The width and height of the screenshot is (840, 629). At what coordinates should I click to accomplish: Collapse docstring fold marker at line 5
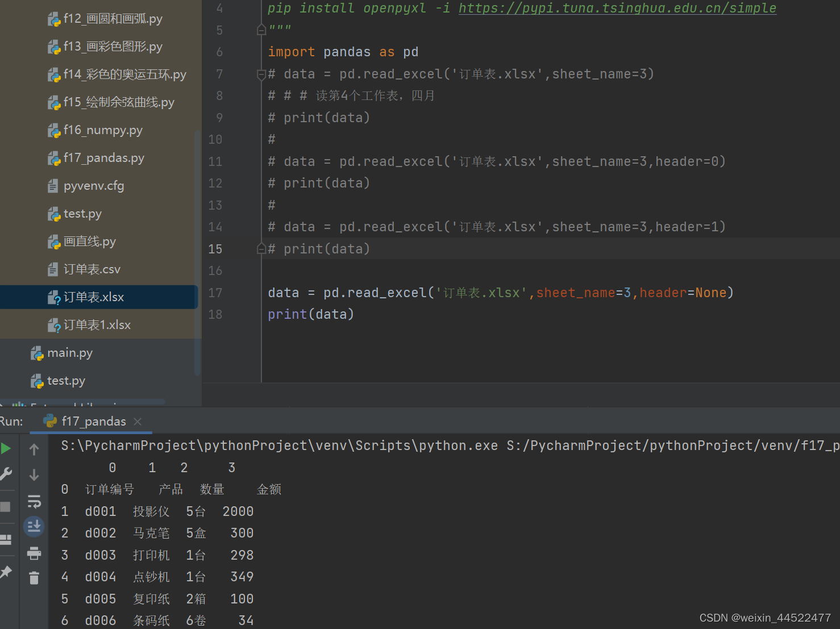click(x=261, y=30)
